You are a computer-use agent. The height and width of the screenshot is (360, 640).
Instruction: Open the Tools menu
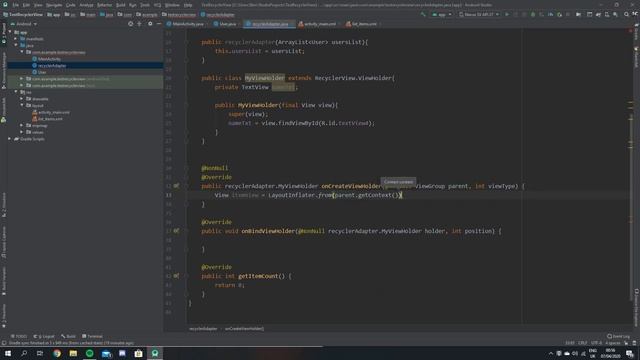pyautogui.click(x=145, y=5)
